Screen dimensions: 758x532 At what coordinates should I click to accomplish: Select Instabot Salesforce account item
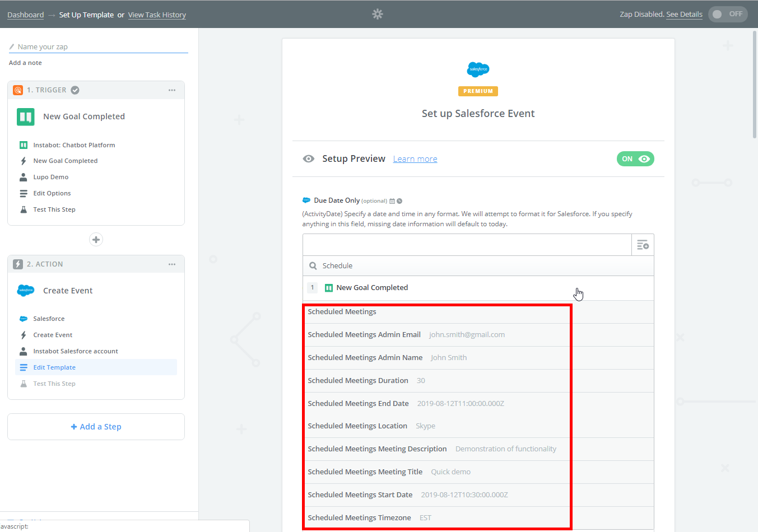[76, 351]
